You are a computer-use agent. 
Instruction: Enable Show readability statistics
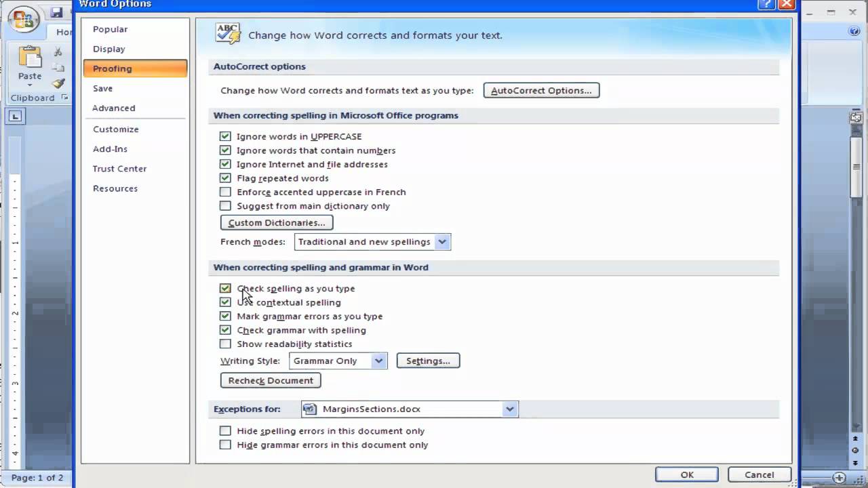click(x=225, y=344)
